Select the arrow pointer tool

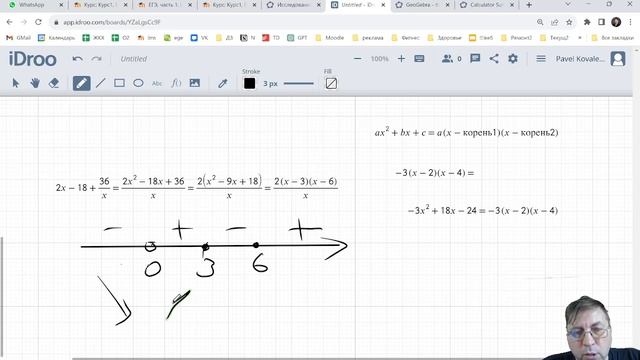pyautogui.click(x=16, y=83)
